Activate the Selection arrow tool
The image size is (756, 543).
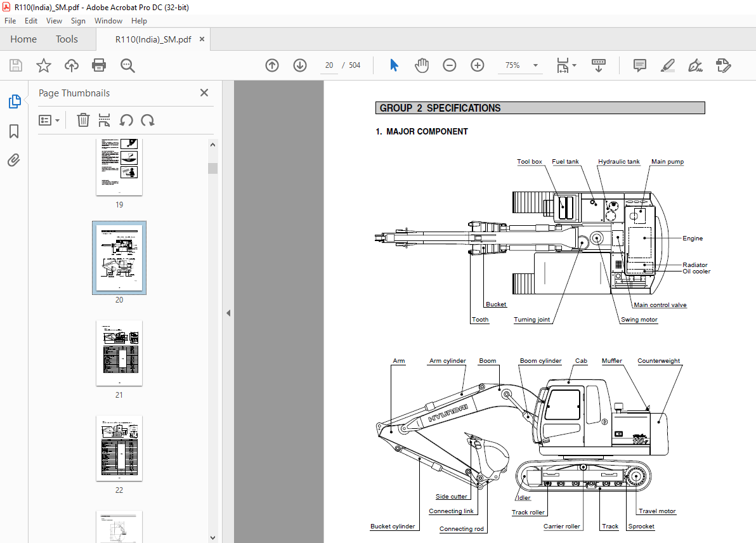(394, 65)
